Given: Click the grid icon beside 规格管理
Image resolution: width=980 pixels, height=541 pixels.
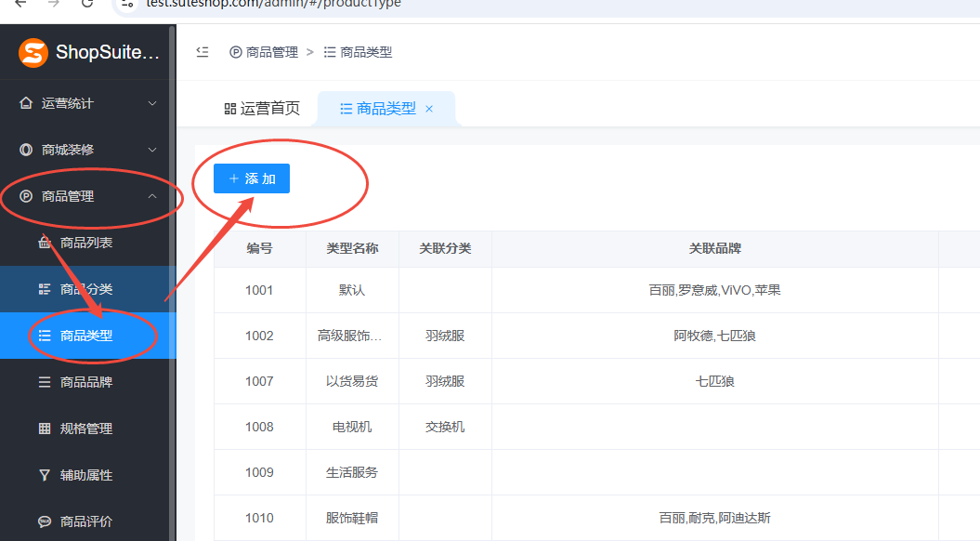Looking at the screenshot, I should tap(45, 429).
